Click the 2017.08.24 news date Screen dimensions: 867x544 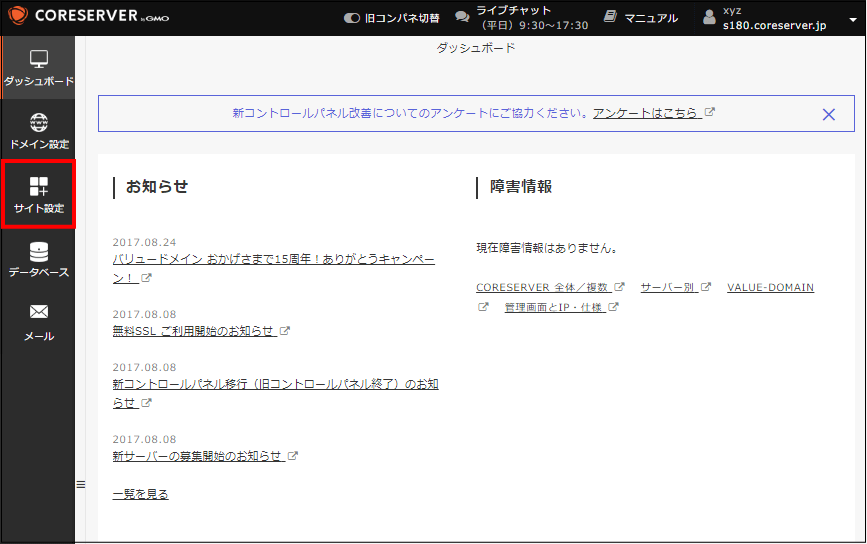(144, 242)
